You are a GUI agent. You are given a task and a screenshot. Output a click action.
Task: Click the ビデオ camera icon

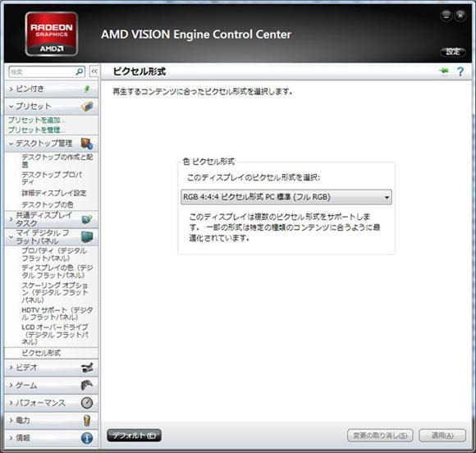click(x=87, y=368)
